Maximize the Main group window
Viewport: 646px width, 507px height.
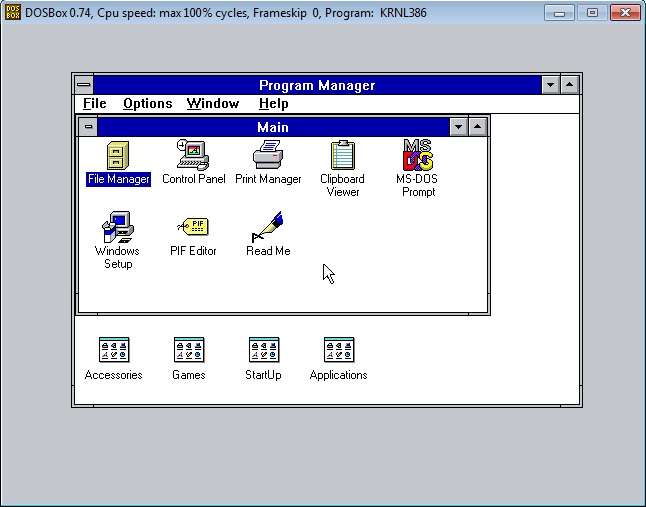tap(478, 127)
